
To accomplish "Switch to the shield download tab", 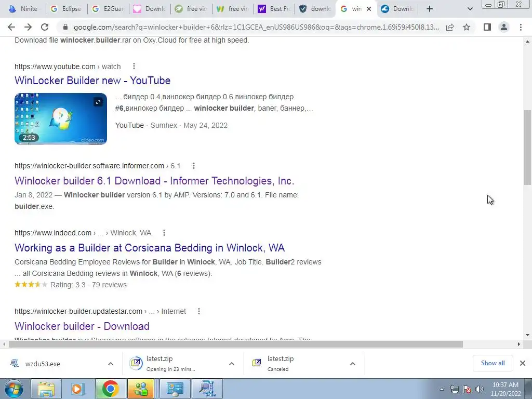I will [x=315, y=9].
